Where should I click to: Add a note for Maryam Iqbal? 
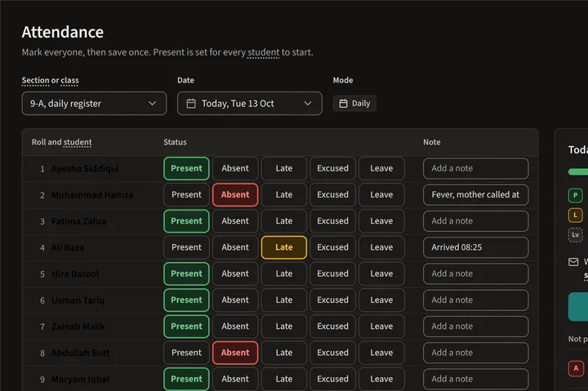(476, 379)
